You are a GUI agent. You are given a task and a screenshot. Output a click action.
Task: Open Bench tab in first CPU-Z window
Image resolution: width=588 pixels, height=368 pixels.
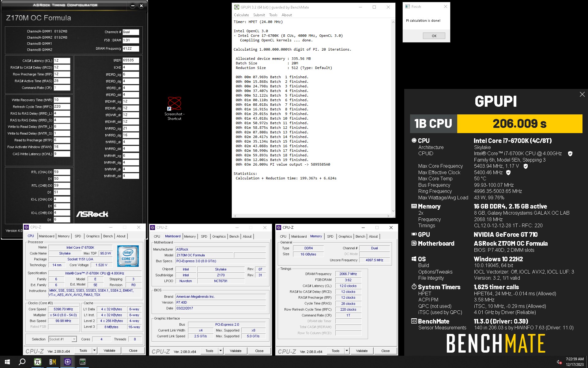pyautogui.click(x=108, y=236)
